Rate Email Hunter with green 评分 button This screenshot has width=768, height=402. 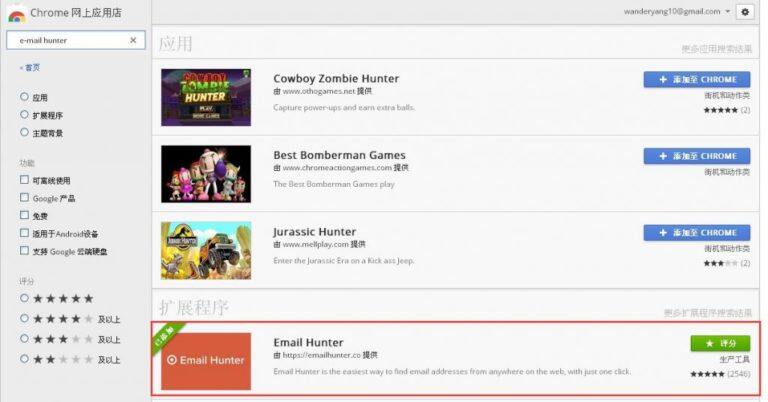pos(720,343)
